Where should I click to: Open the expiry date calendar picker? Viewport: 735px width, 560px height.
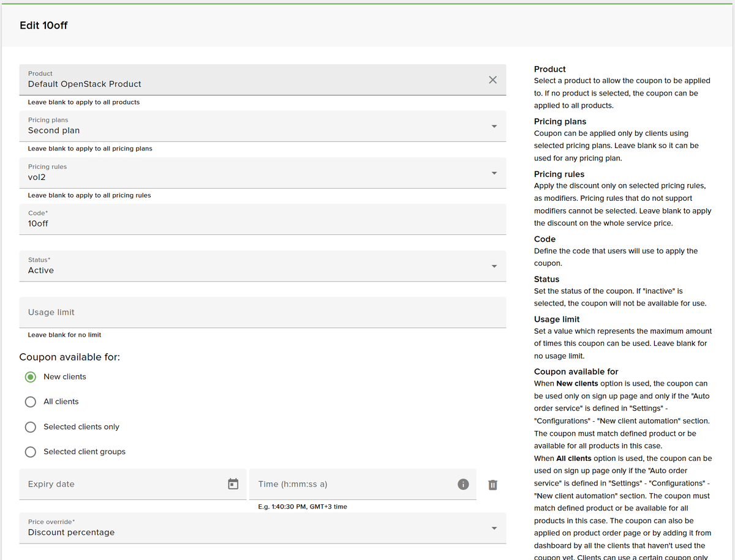pyautogui.click(x=233, y=484)
